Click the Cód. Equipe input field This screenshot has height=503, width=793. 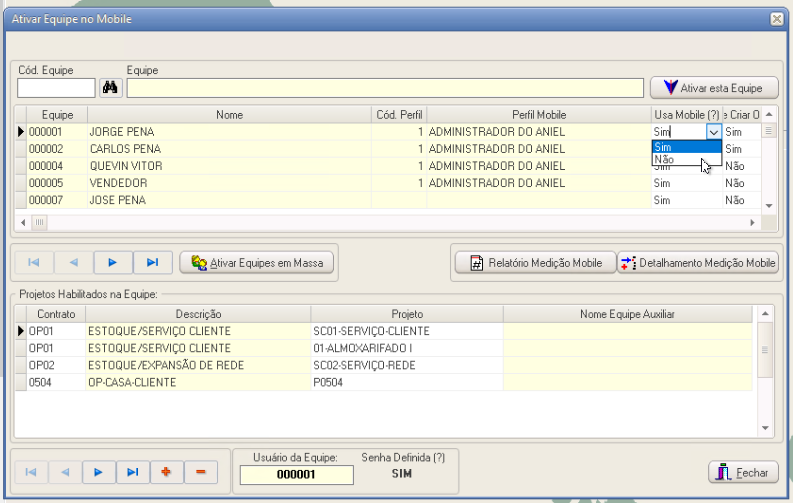tap(56, 88)
